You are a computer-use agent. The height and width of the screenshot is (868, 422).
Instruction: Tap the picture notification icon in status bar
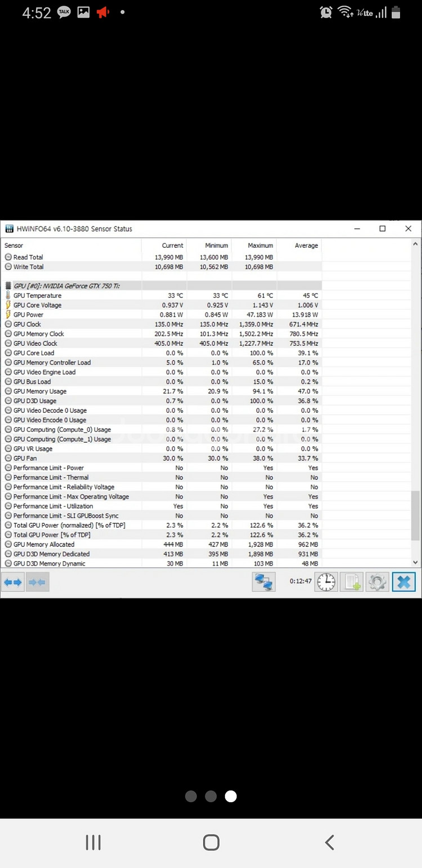coord(83,12)
